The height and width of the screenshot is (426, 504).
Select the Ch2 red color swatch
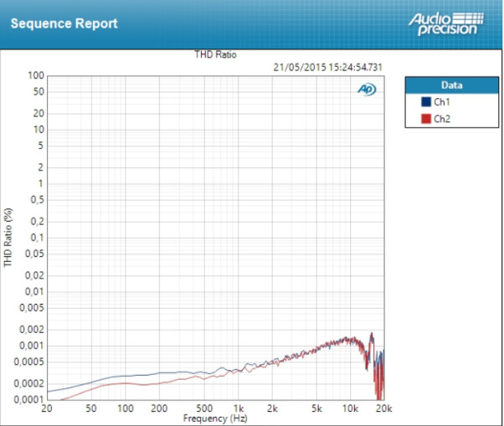[x=426, y=119]
